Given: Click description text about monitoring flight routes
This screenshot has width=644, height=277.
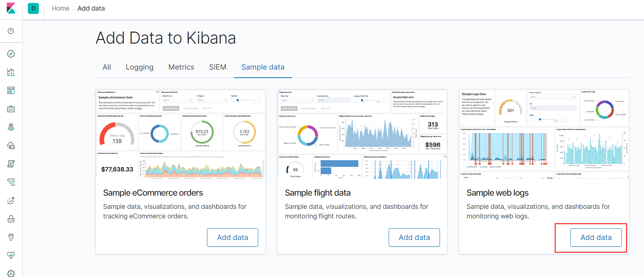Looking at the screenshot, I should [356, 211].
